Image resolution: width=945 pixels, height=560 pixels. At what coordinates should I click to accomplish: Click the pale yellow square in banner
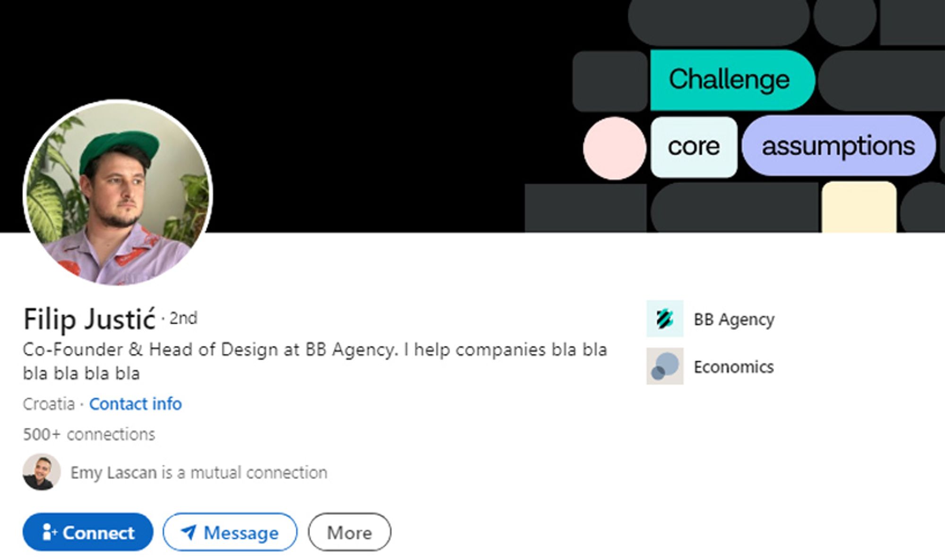859,207
